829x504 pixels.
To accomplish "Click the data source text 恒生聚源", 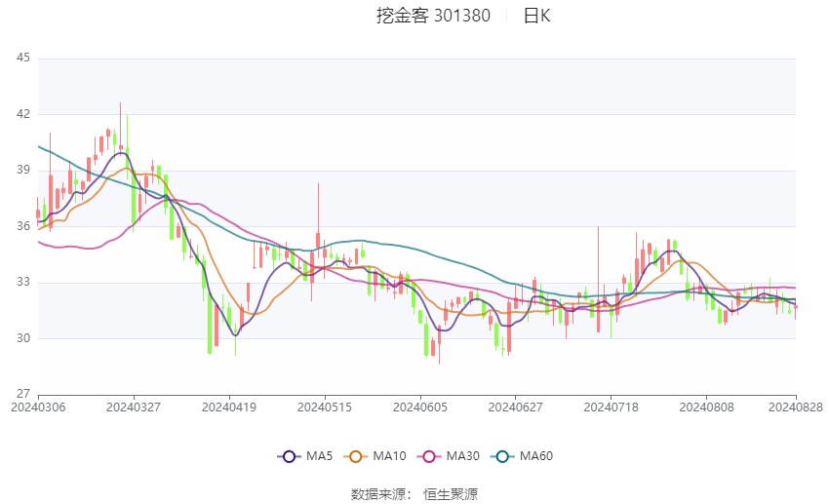I will [451, 494].
